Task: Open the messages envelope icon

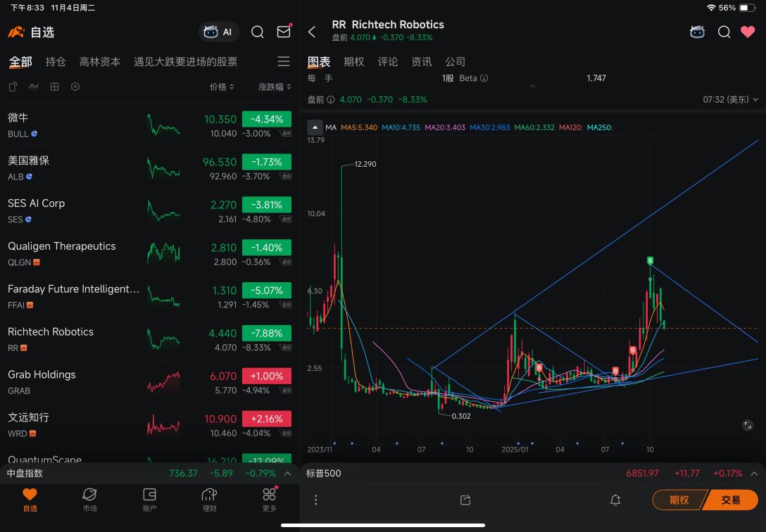Action: point(284,32)
